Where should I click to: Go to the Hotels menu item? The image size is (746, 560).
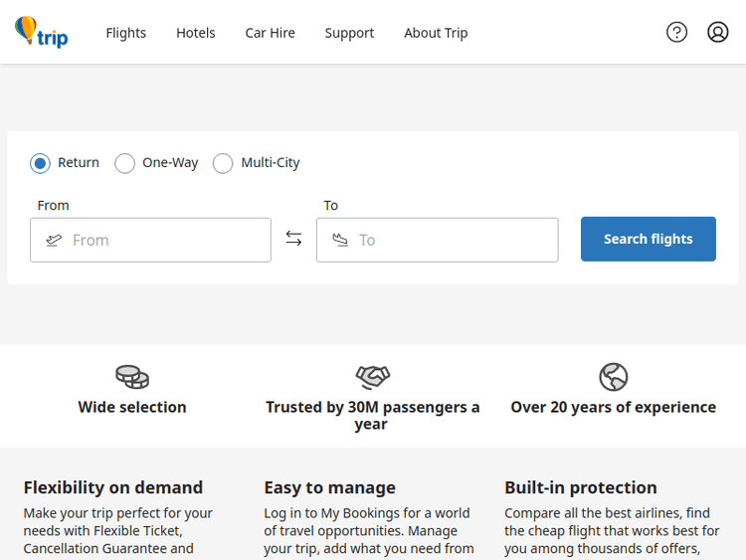tap(196, 33)
